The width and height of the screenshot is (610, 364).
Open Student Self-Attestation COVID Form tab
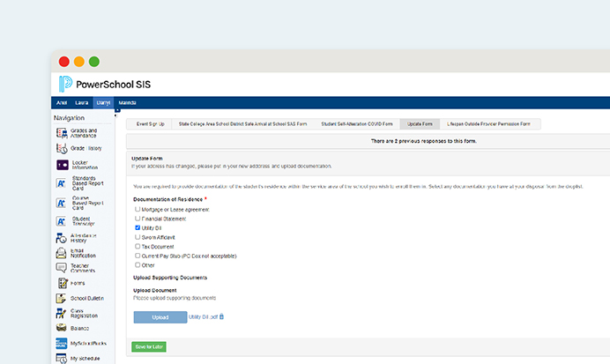click(x=358, y=124)
